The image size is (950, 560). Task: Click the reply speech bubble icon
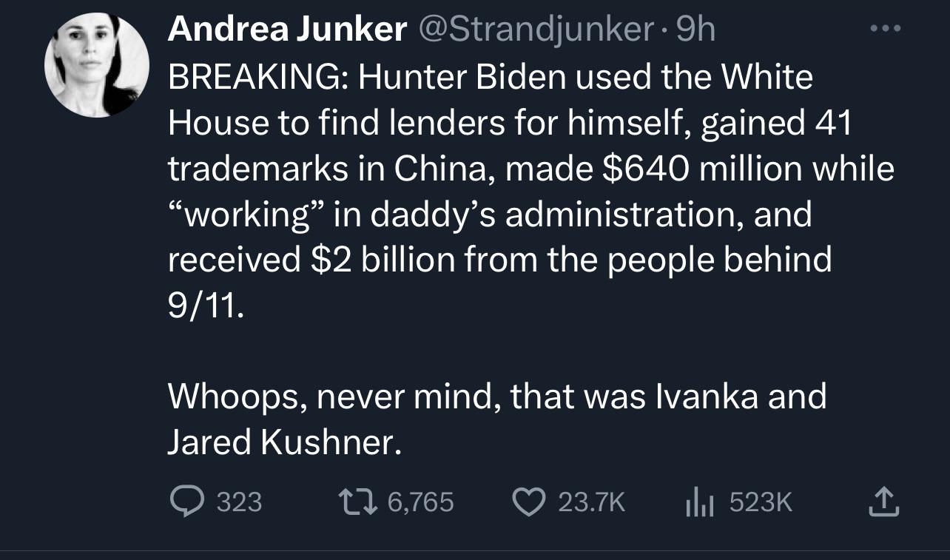click(186, 503)
